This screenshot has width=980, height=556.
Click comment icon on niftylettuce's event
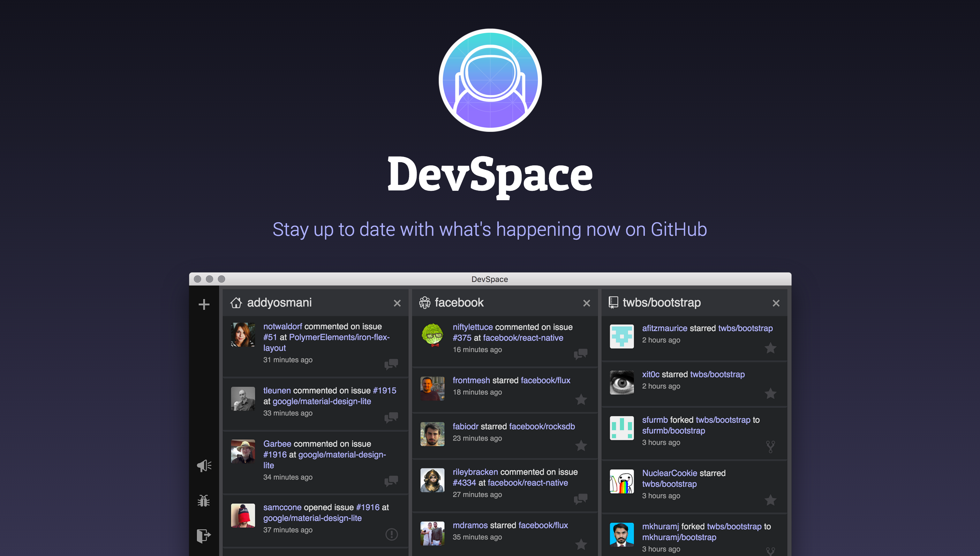(581, 354)
